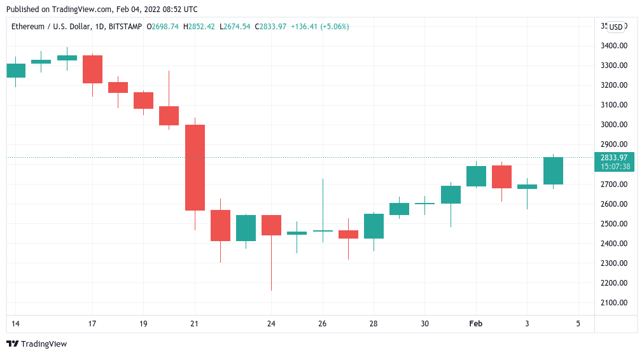644x355 pixels.
Task: Click the open price value O2698.74
Action: tap(163, 27)
